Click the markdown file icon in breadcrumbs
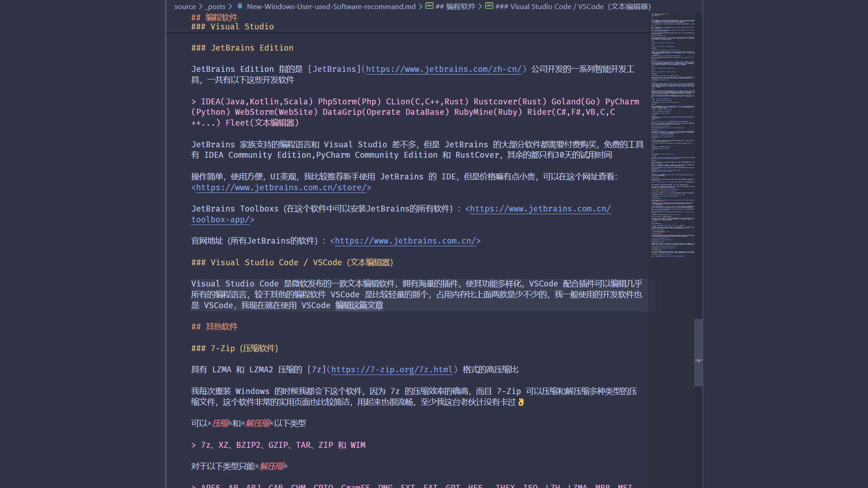 pyautogui.click(x=240, y=6)
